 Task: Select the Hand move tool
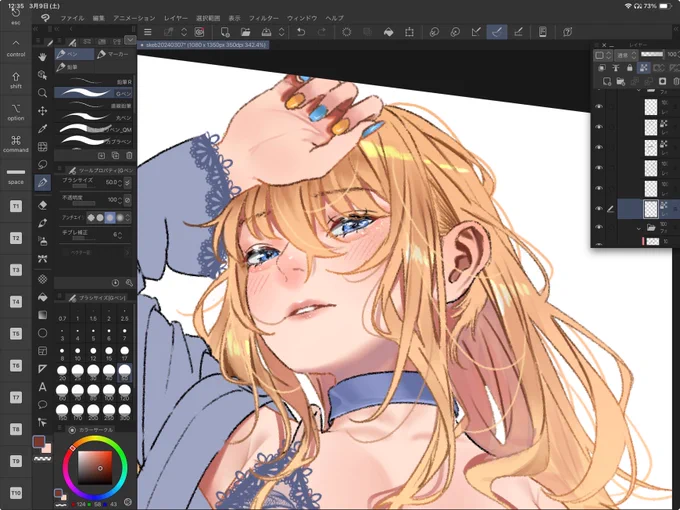click(42, 57)
